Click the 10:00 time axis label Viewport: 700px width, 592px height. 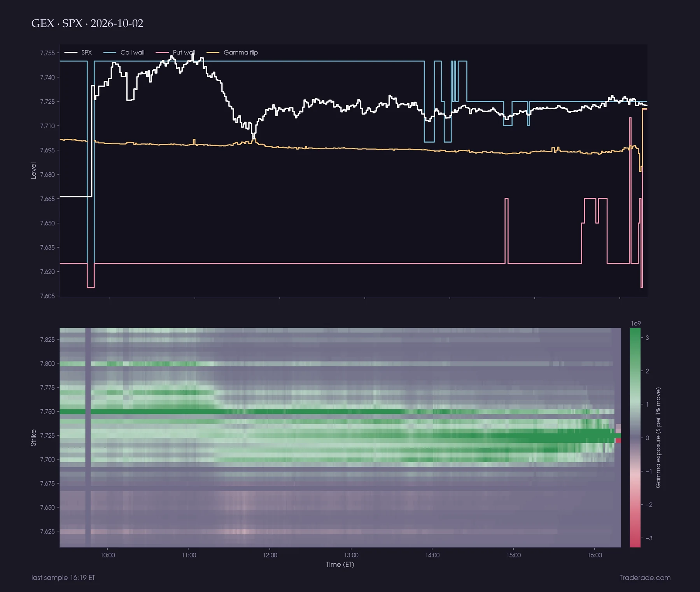pyautogui.click(x=108, y=555)
